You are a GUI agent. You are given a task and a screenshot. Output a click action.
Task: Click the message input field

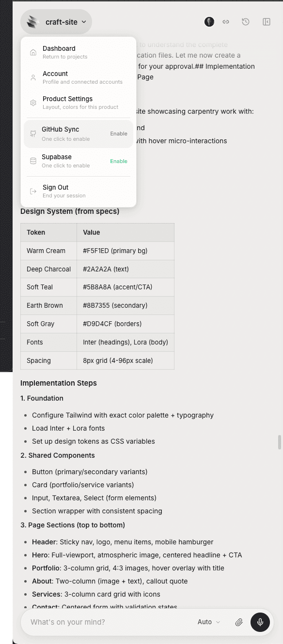[x=107, y=622]
